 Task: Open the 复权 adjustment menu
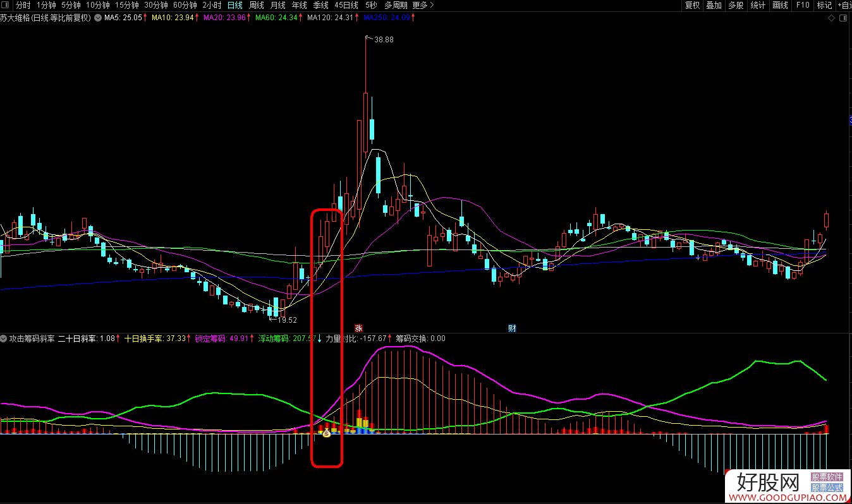click(x=693, y=5)
